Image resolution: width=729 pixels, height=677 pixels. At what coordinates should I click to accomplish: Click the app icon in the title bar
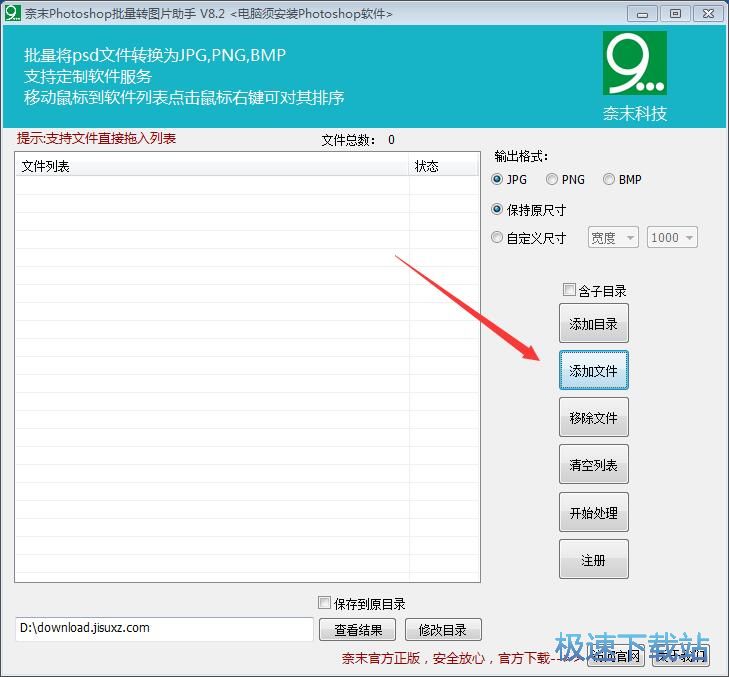pos(12,13)
